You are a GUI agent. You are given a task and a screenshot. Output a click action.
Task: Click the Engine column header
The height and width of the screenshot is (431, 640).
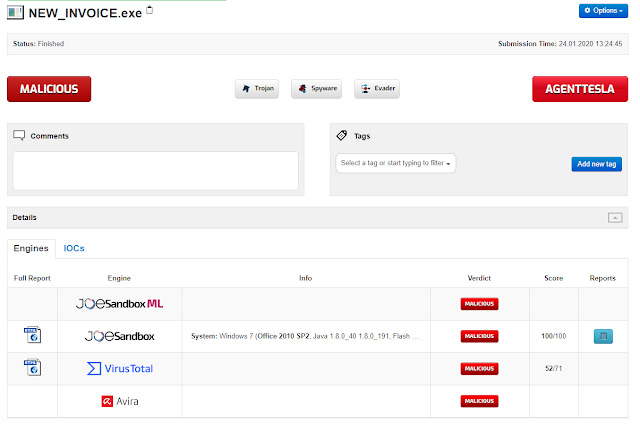119,278
